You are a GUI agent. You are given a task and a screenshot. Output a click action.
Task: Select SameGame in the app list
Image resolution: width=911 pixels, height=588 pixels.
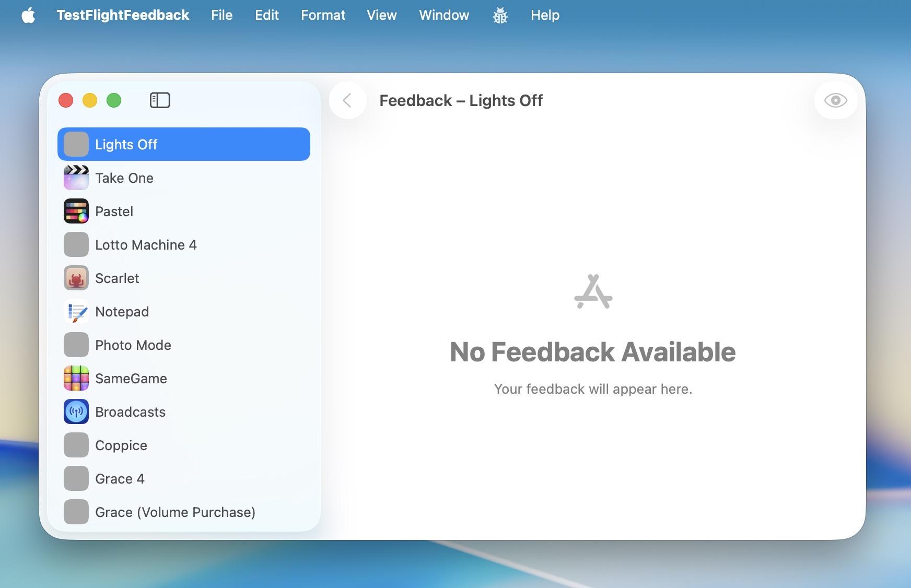(x=184, y=379)
